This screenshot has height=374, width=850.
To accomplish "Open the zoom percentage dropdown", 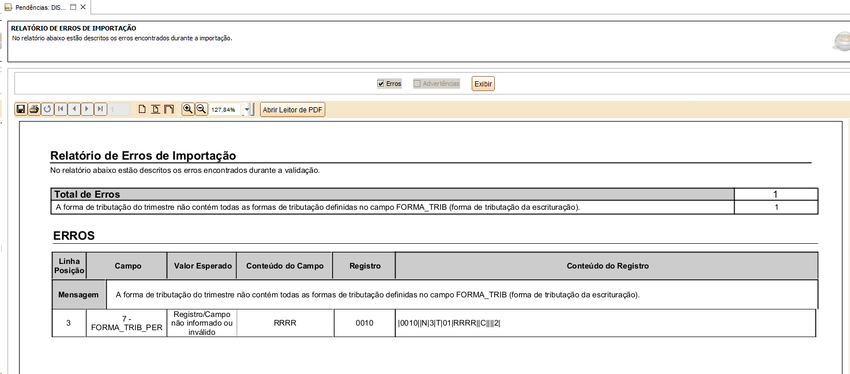I will [247, 109].
